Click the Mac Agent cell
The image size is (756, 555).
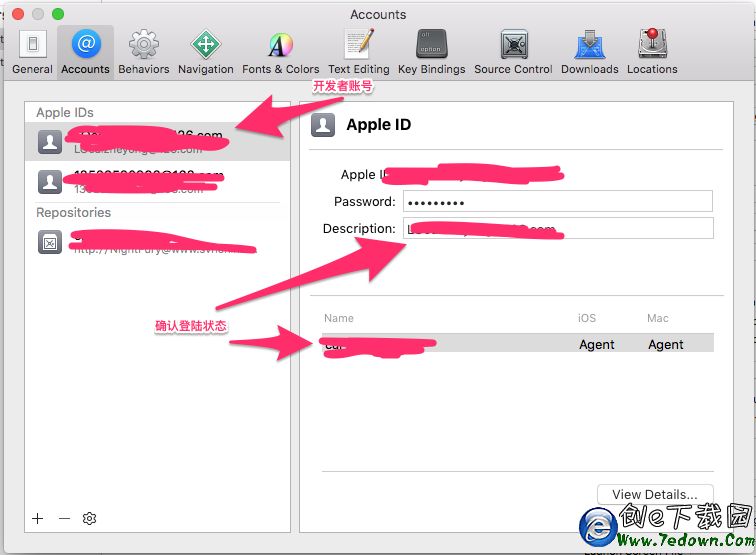665,344
